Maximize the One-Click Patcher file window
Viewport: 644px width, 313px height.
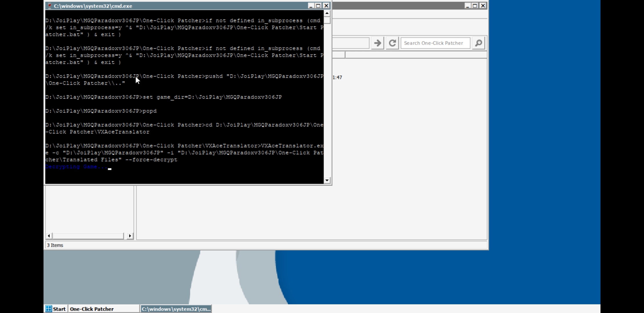pos(475,6)
